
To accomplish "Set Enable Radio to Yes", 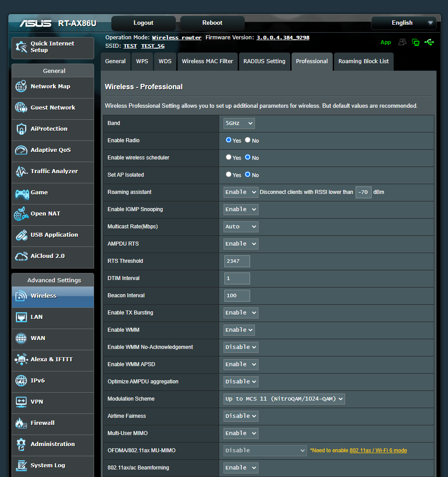I will (x=228, y=140).
